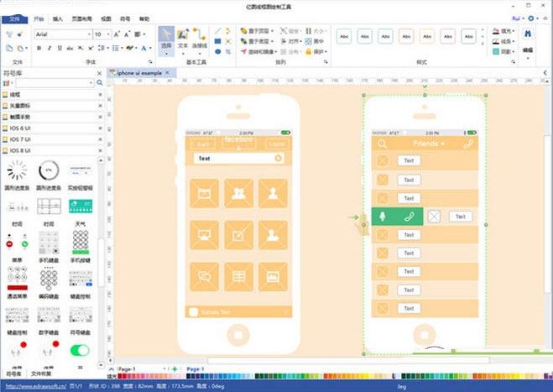Viewport: 553px width, 392px height.
Task: Open the Arial font name dropdown
Action: point(89,34)
